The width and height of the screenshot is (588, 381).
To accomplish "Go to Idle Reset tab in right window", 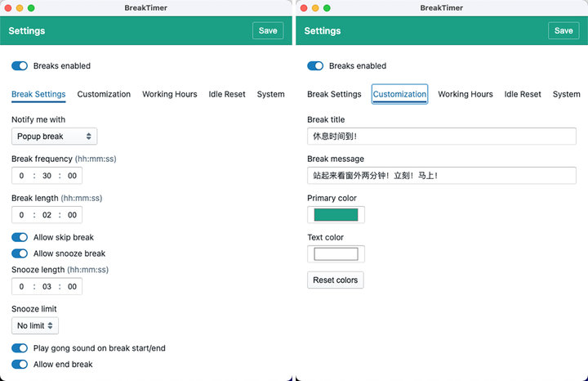I will (x=523, y=94).
